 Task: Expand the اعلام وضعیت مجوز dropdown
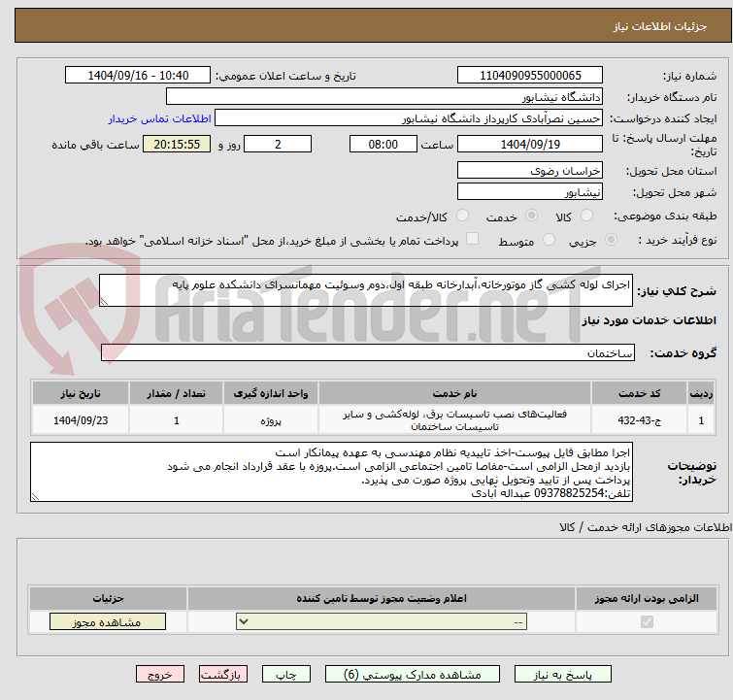(x=382, y=622)
